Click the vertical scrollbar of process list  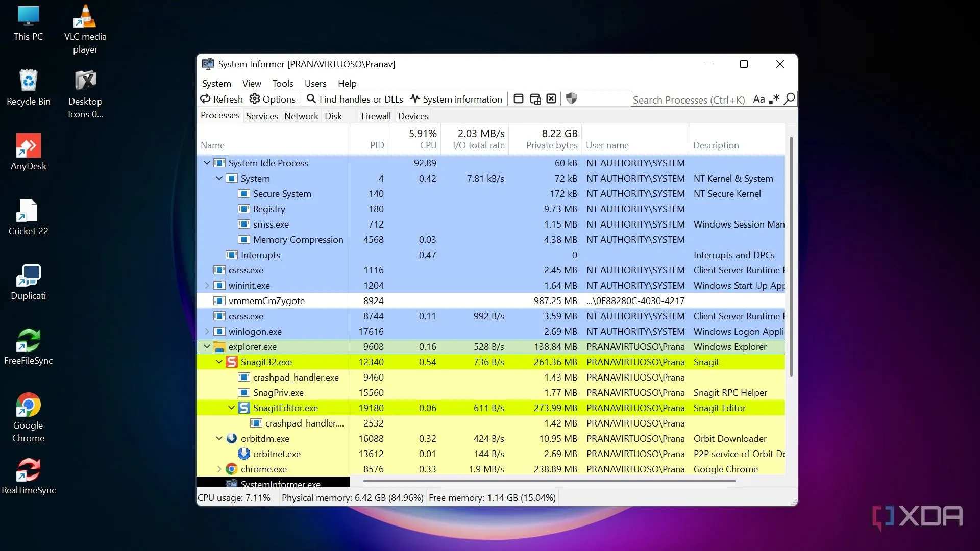(791, 255)
